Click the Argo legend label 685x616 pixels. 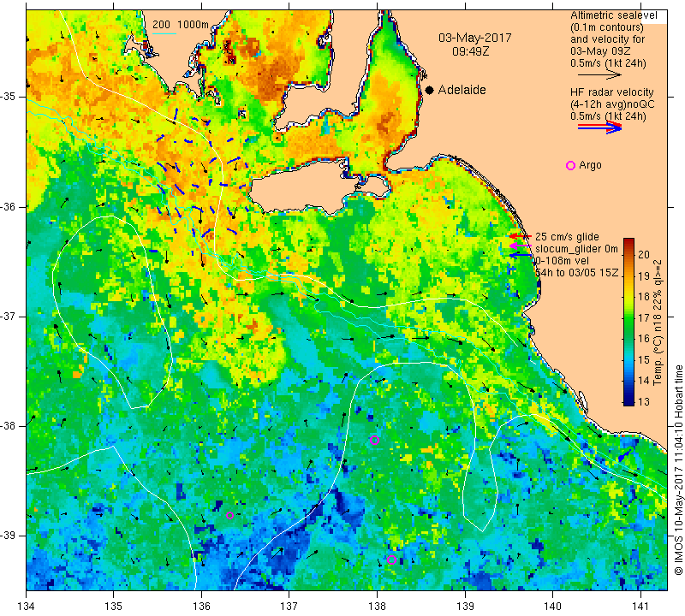(x=590, y=165)
